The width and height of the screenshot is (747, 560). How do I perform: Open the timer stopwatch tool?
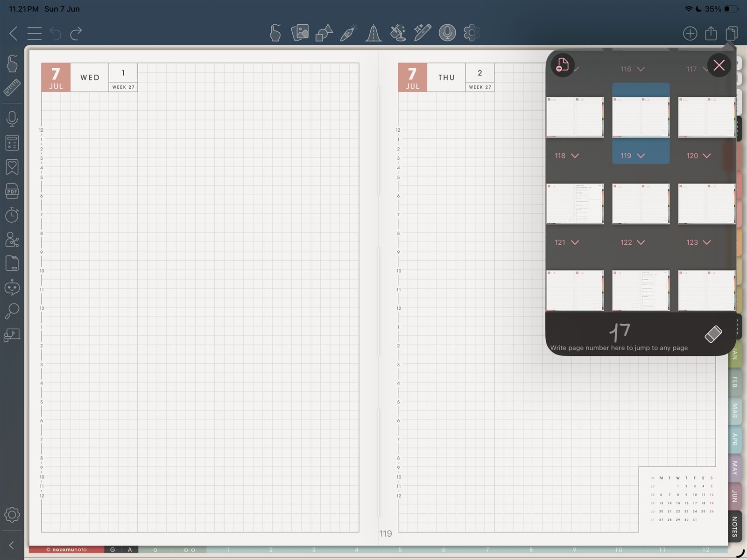click(x=12, y=215)
